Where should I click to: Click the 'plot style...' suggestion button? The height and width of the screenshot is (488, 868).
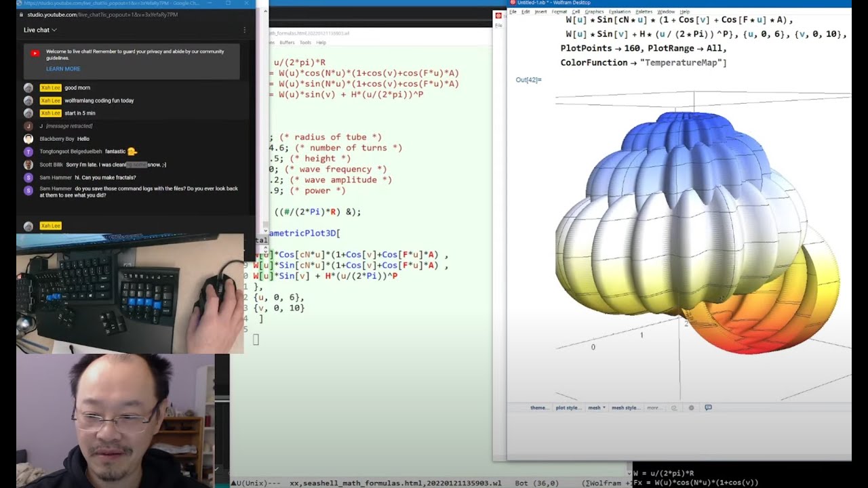coord(568,408)
